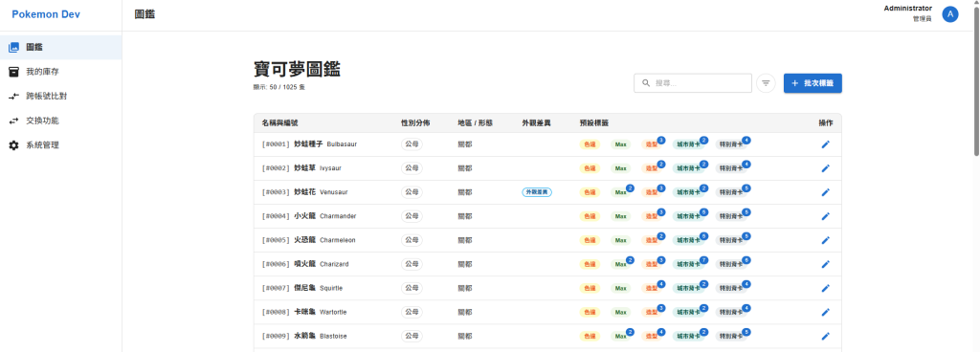The image size is (980, 352).
Task: Click 公母 chip in Charmeleon row
Action: [x=412, y=240]
